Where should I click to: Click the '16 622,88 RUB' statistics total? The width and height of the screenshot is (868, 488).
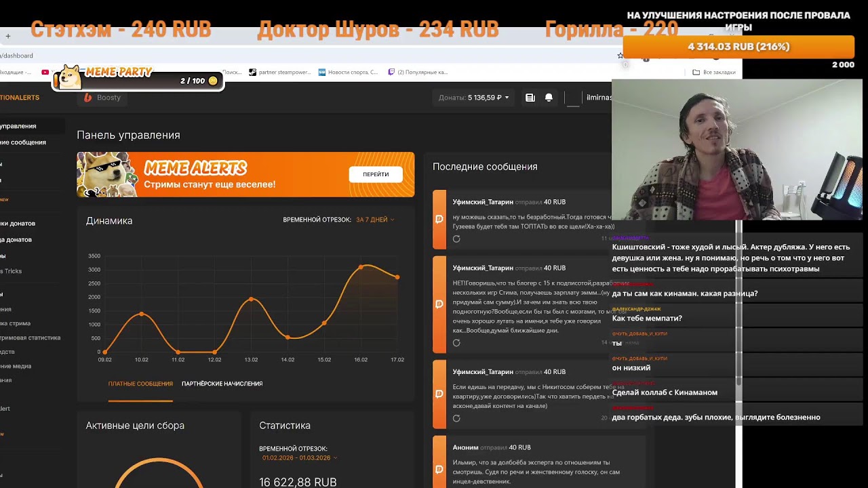(298, 482)
